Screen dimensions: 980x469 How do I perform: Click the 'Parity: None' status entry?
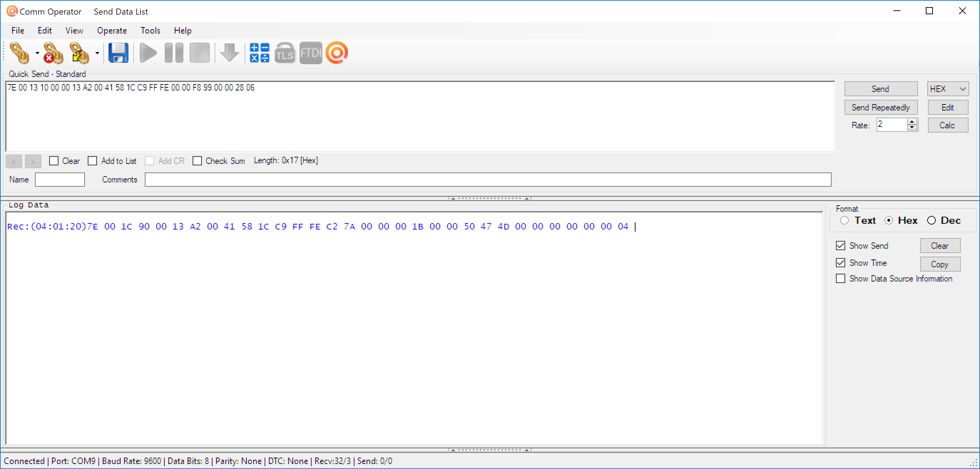coord(239,461)
